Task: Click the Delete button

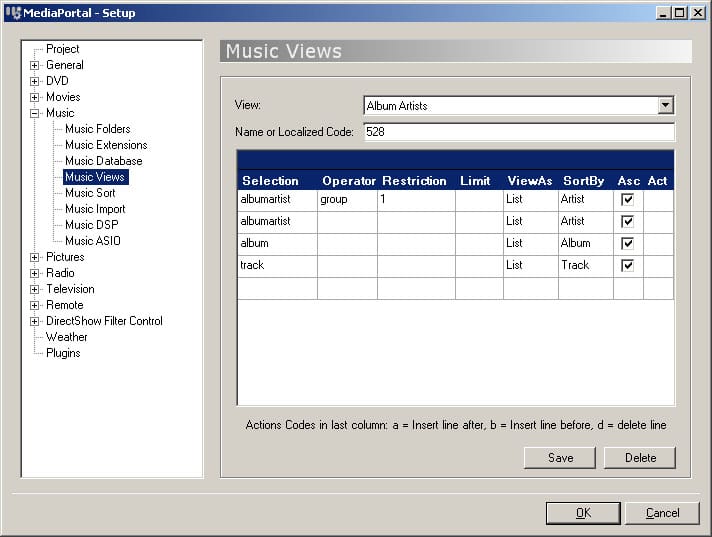Action: pos(640,458)
